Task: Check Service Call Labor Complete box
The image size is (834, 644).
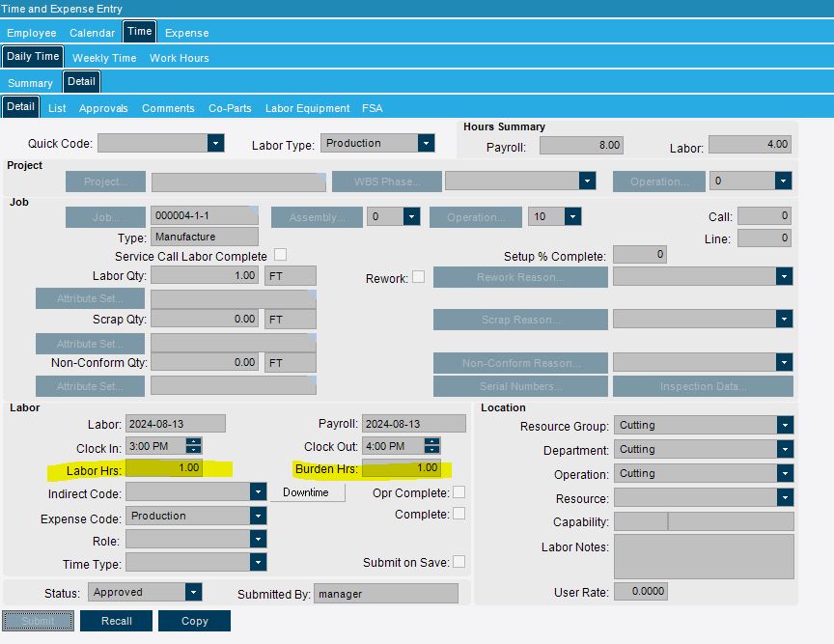Action: coord(280,254)
